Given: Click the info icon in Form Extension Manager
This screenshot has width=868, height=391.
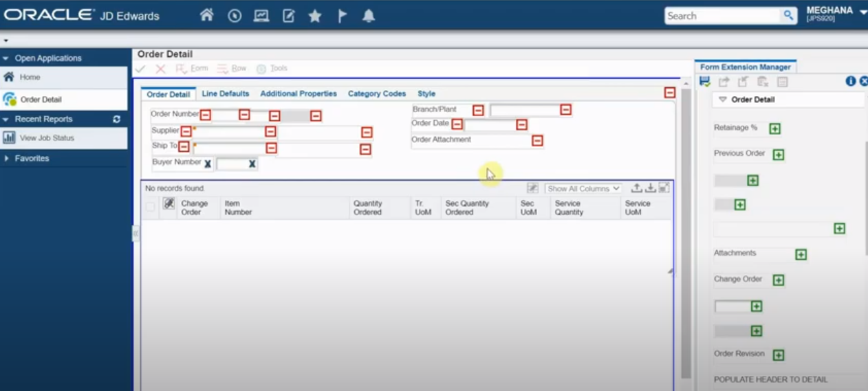Looking at the screenshot, I should (851, 81).
